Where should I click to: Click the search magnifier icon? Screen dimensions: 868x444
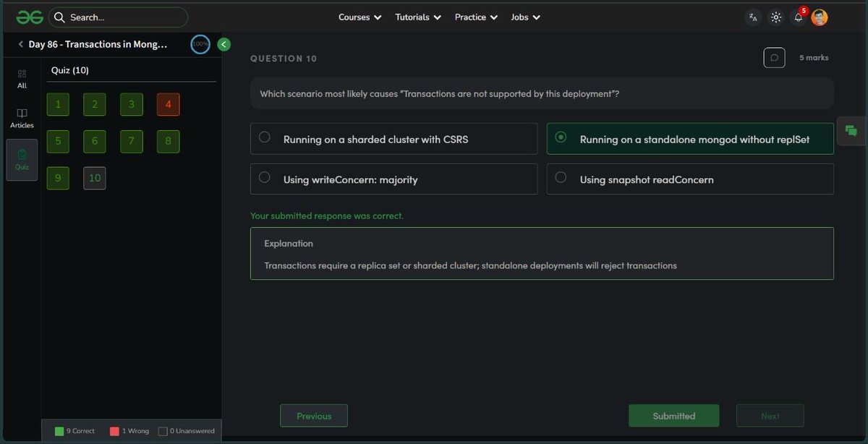tap(59, 17)
